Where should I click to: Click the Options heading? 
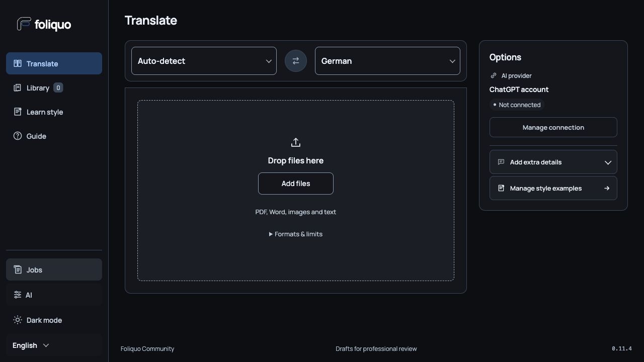pyautogui.click(x=505, y=57)
